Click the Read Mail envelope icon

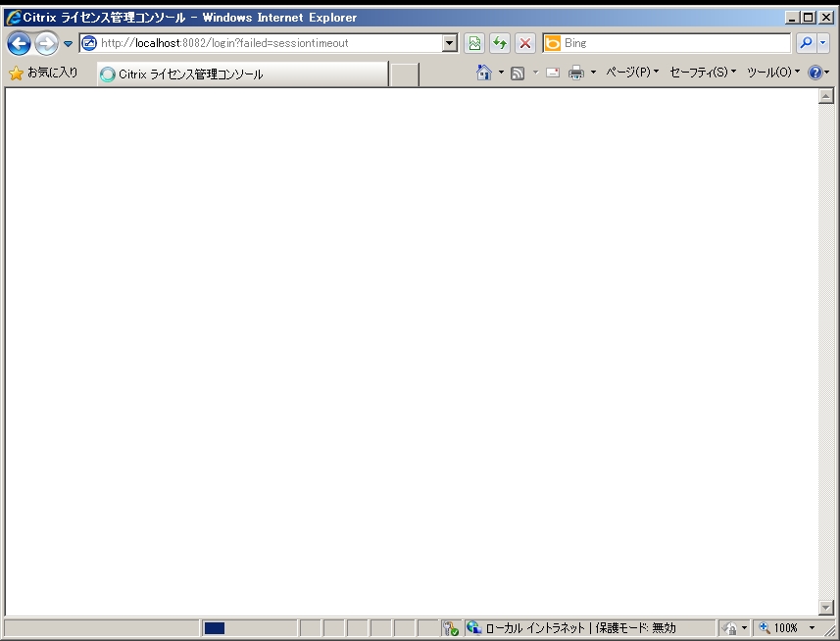pos(553,74)
